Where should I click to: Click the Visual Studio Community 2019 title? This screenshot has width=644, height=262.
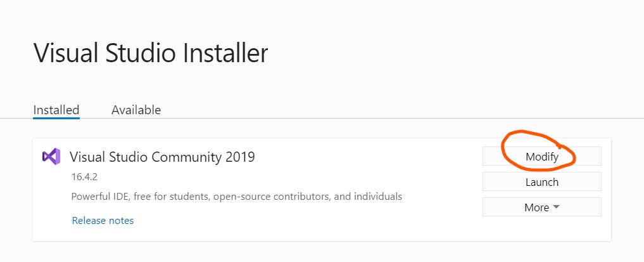(x=162, y=157)
